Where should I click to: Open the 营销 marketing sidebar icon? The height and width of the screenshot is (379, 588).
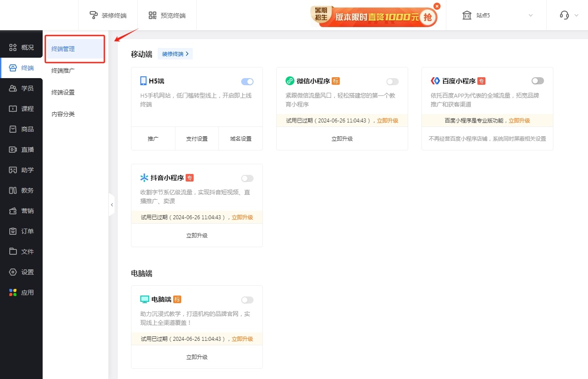point(13,211)
